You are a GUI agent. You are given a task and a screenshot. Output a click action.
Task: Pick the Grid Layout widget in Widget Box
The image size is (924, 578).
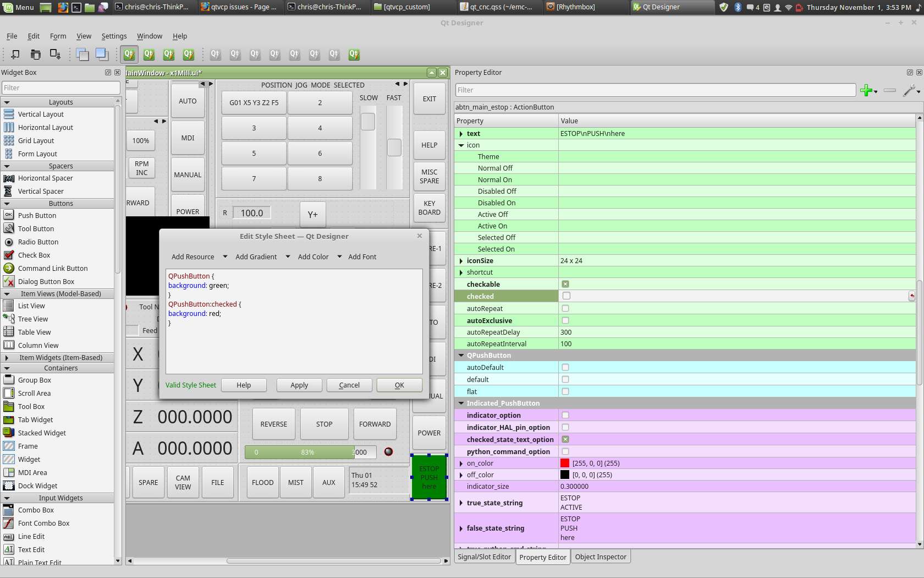36,140
